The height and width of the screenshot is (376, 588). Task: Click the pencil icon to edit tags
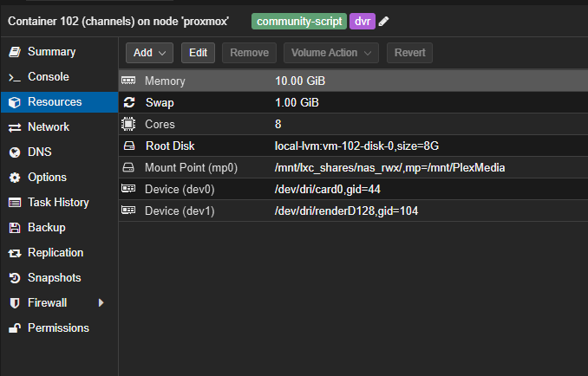tap(384, 22)
